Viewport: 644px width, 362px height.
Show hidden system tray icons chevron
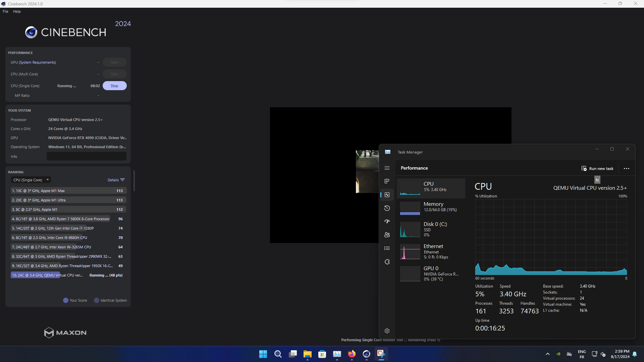click(x=548, y=354)
